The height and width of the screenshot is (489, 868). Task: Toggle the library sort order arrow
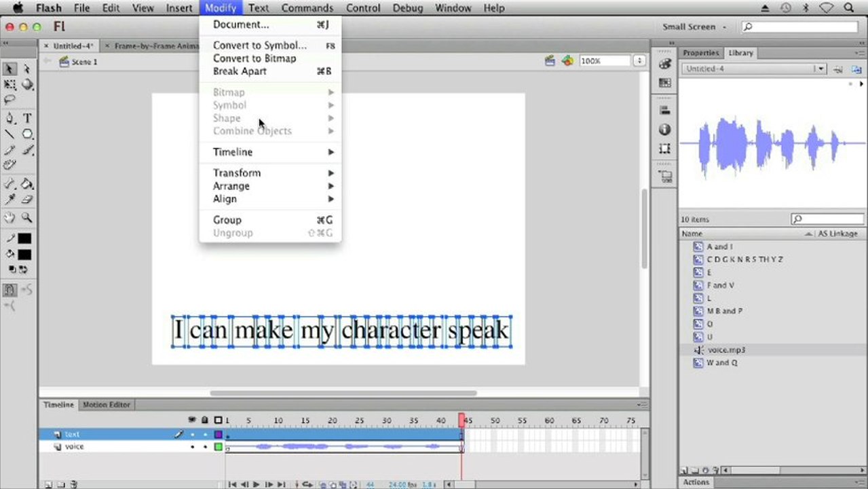808,234
